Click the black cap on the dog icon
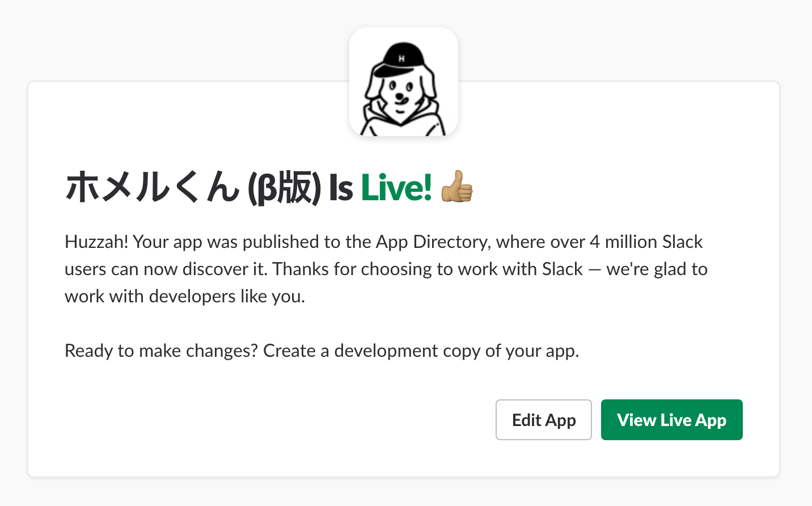This screenshot has height=506, width=812. tap(399, 58)
